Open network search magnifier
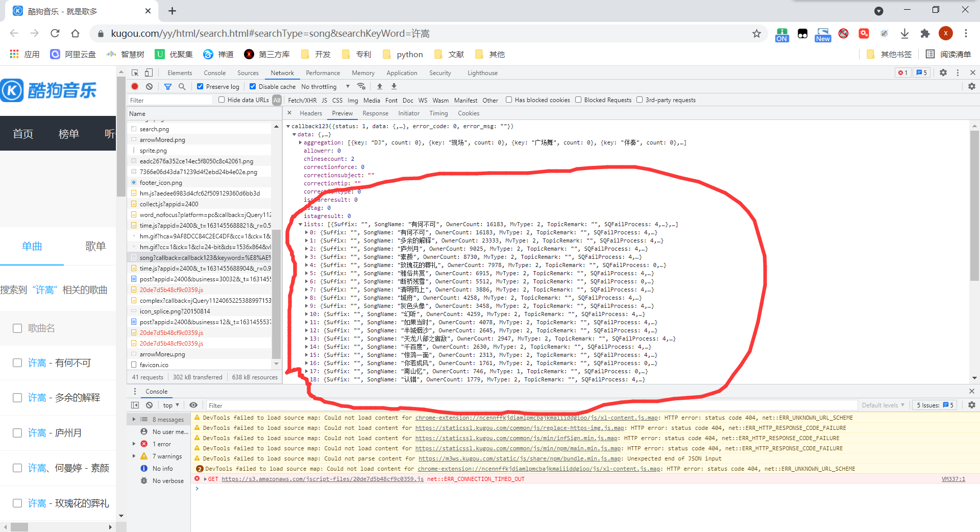980x532 pixels. click(x=182, y=86)
